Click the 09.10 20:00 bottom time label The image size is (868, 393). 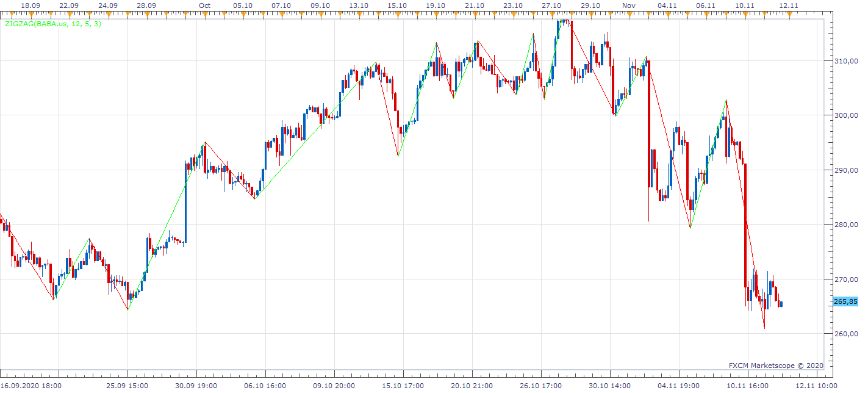[x=334, y=386]
